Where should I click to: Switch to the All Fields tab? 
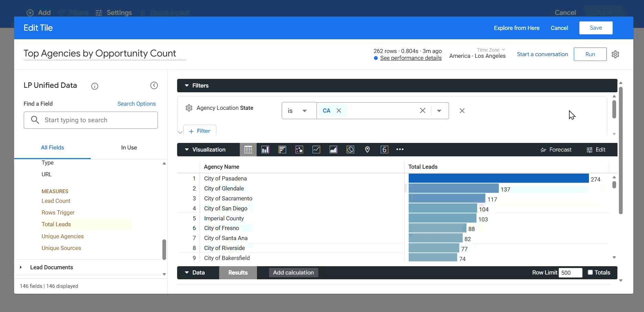[52, 148]
